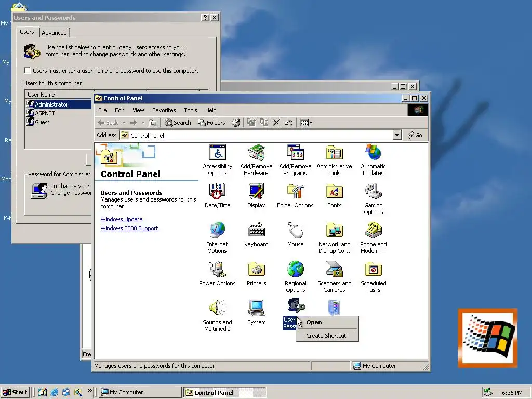Screen dimensions: 532x399
Task: Select the Administrator user row
Action: [x=58, y=104]
